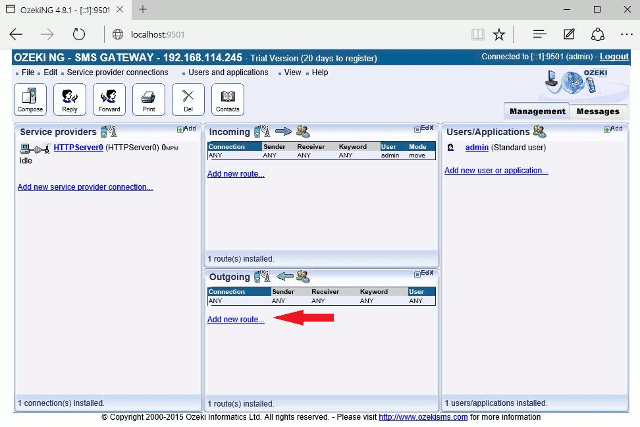
Task: Click the Forward toolbar icon
Action: click(109, 99)
